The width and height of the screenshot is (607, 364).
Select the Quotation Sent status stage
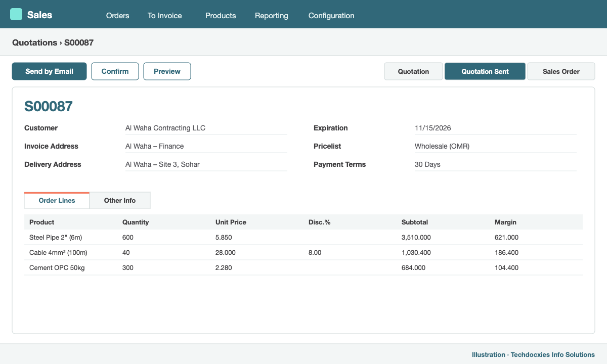coord(485,71)
